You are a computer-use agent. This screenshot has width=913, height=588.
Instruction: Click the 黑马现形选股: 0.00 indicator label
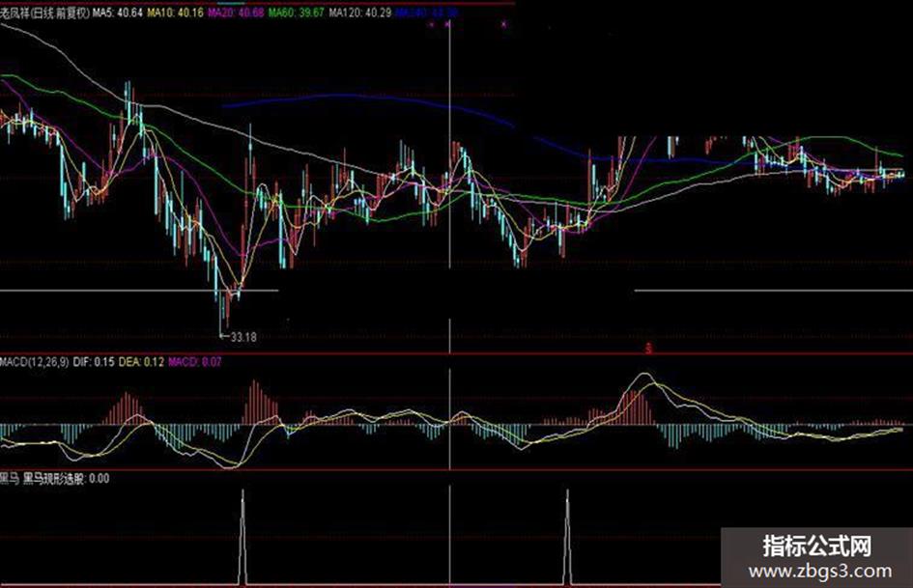coord(66,479)
